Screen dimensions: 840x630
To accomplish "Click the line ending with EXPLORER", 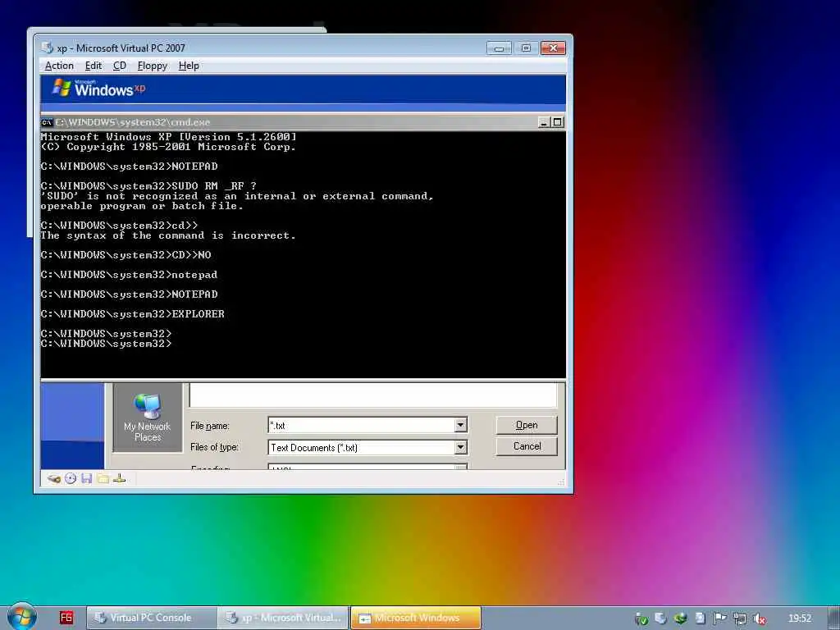I will [x=132, y=314].
